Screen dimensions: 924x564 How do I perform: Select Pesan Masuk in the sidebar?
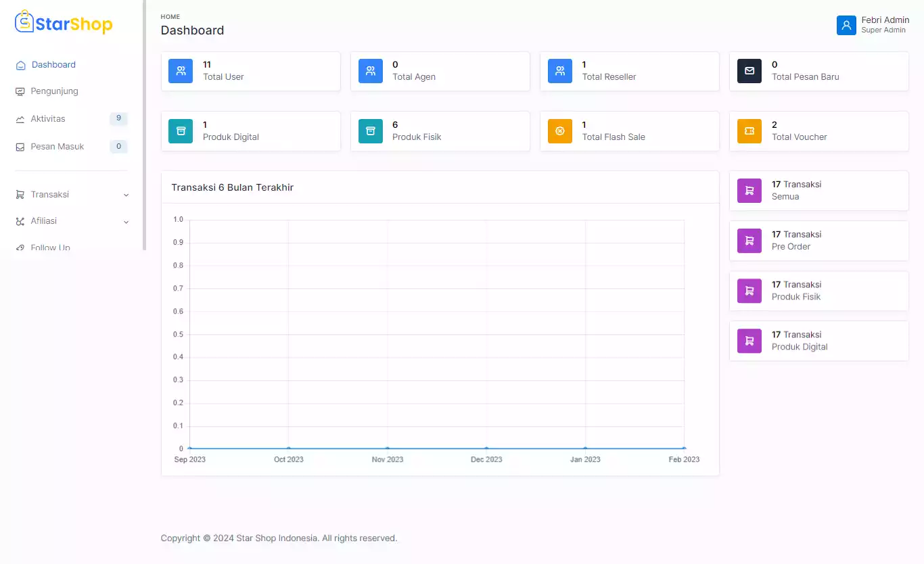click(x=57, y=147)
